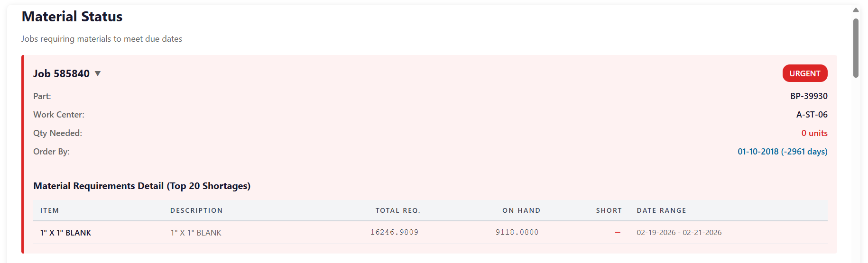Select part number BP-39930
The image size is (868, 263).
tap(809, 96)
